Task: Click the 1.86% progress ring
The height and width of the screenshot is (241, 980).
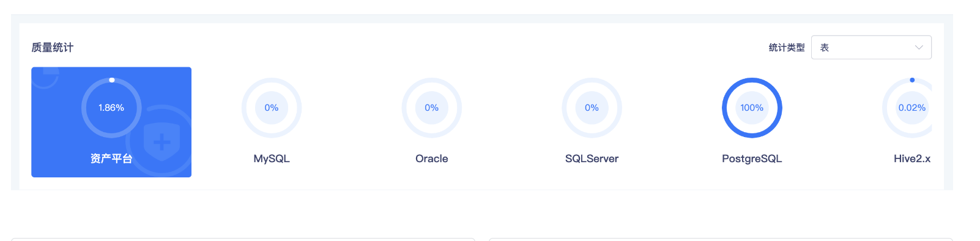Action: [x=111, y=108]
